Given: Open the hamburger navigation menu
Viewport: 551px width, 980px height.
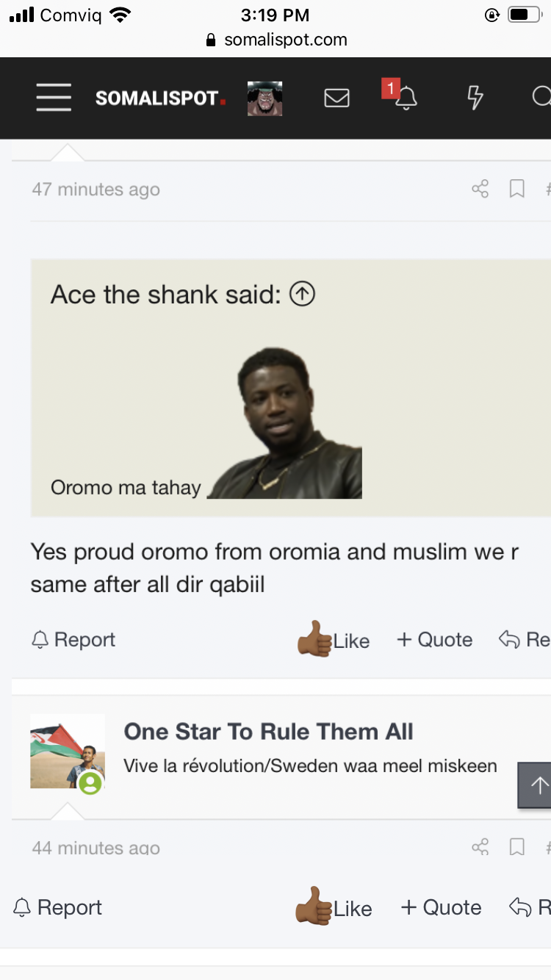Looking at the screenshot, I should point(54,98).
